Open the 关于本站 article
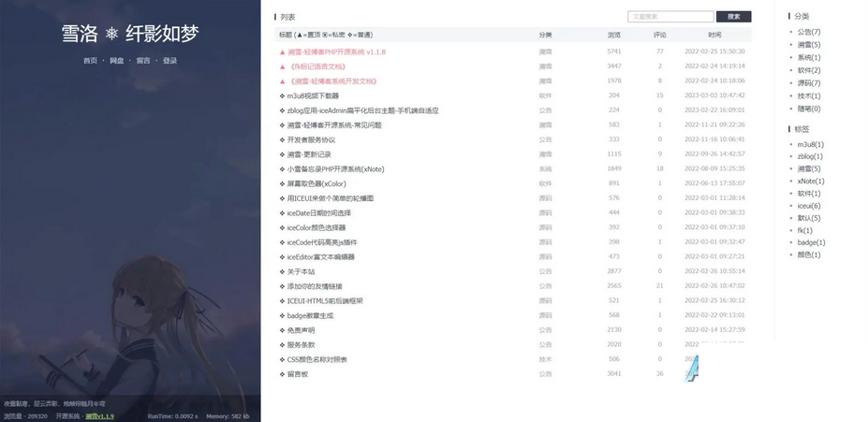 tap(302, 271)
